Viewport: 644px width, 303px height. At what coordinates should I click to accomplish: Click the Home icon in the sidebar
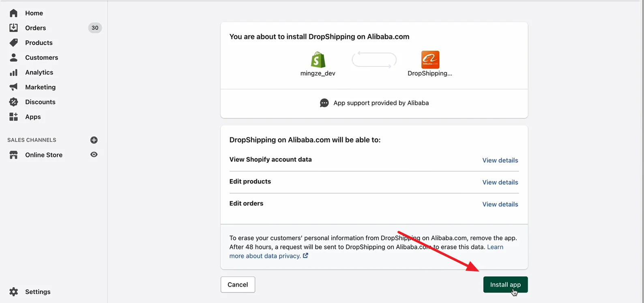(14, 13)
